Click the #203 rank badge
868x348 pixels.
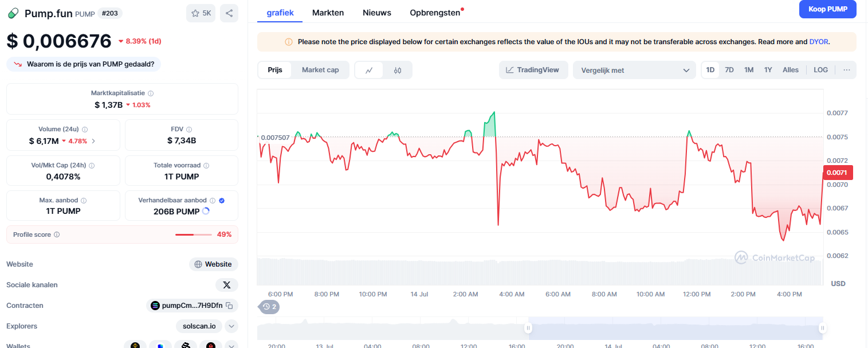110,13
